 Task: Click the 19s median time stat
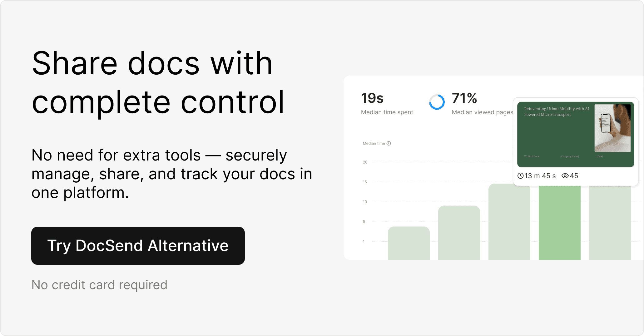[372, 98]
